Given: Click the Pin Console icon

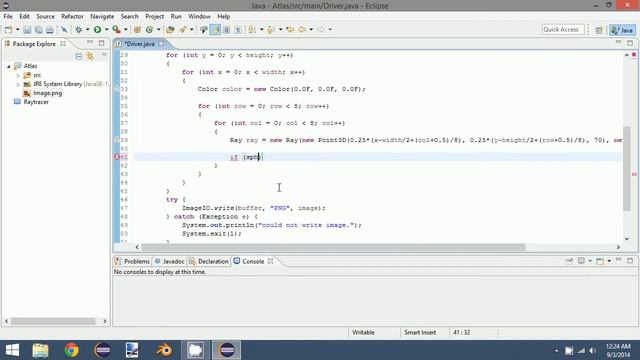Looking at the screenshot, I should click(x=569, y=261).
